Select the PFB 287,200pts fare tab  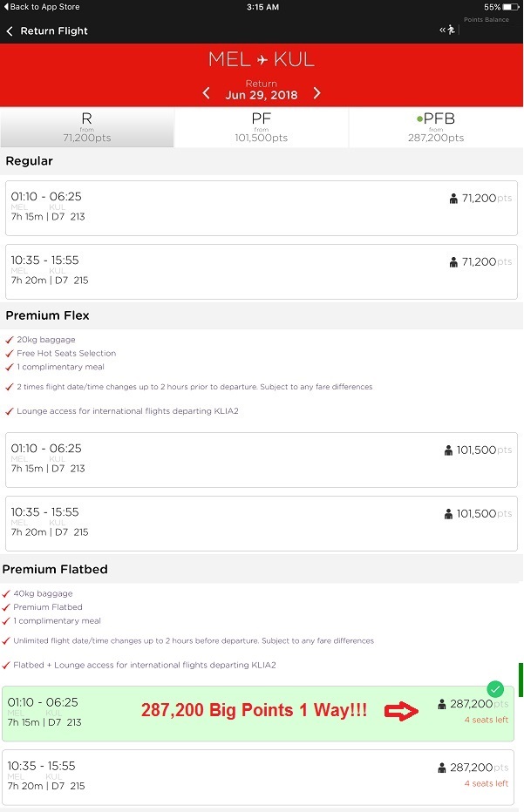[436, 127]
